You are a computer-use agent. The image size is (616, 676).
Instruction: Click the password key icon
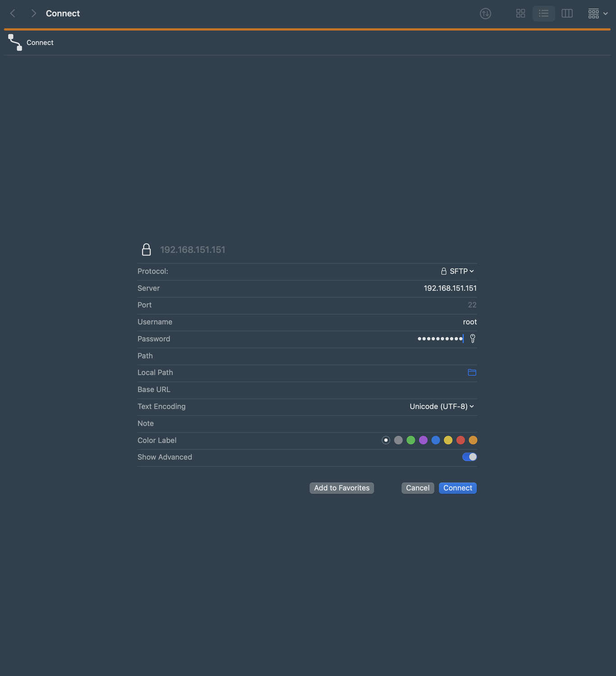[473, 338]
